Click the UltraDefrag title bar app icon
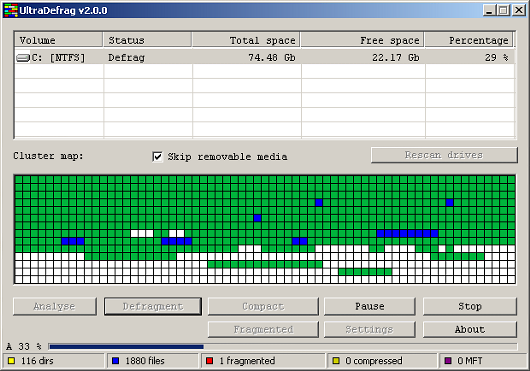The image size is (530, 371). point(10,10)
